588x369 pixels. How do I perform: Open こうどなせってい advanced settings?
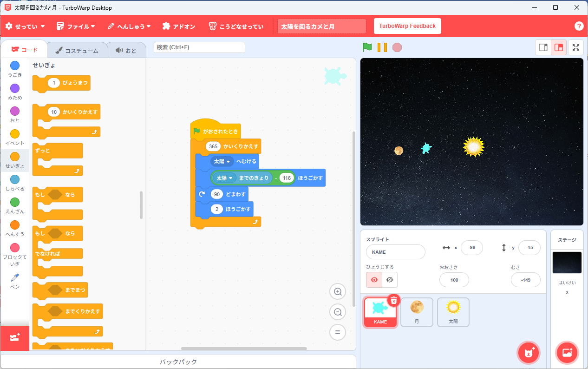click(x=236, y=26)
